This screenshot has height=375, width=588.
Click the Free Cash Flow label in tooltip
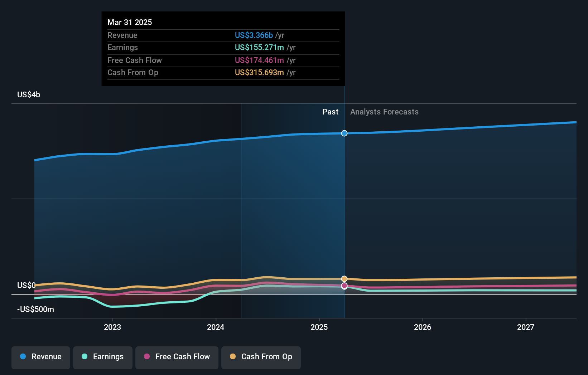135,60
